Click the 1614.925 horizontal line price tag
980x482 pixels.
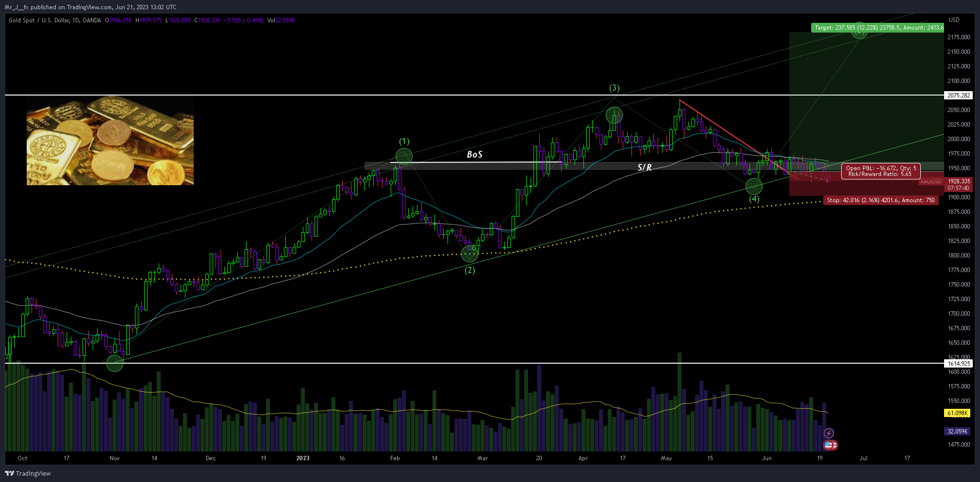pyautogui.click(x=959, y=363)
